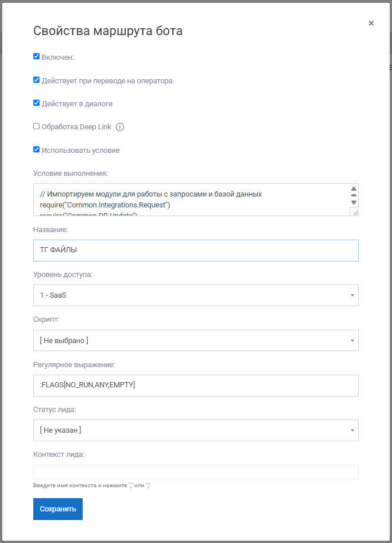Click the 'Контекст лида' input field
This screenshot has height=543, width=392.
[196, 472]
